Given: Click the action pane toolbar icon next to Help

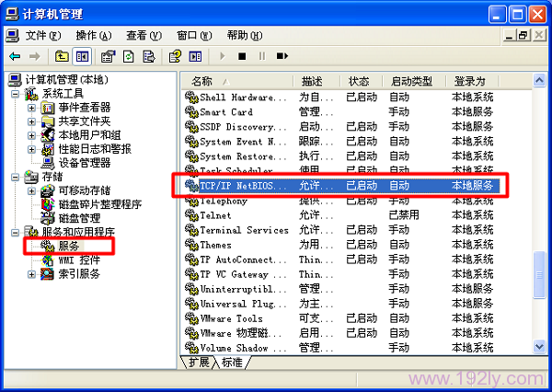Looking at the screenshot, I should tap(195, 56).
